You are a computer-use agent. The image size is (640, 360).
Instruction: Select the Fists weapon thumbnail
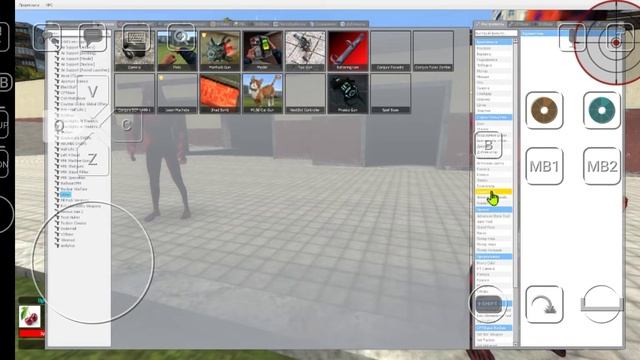tap(177, 51)
